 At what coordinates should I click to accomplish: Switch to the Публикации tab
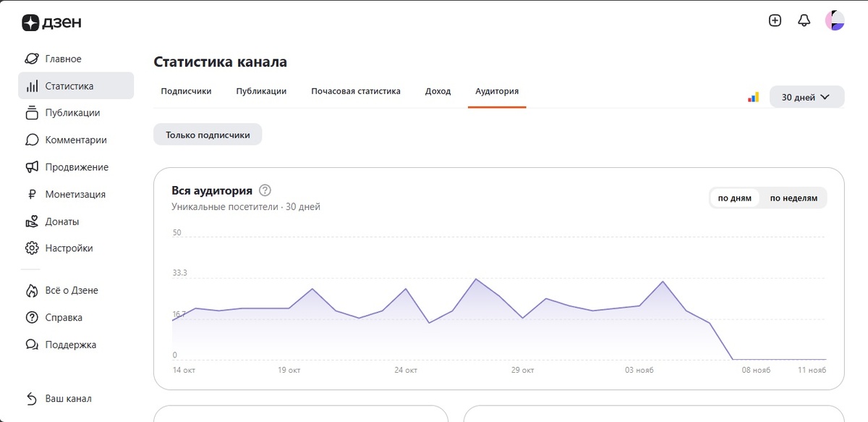tap(261, 91)
